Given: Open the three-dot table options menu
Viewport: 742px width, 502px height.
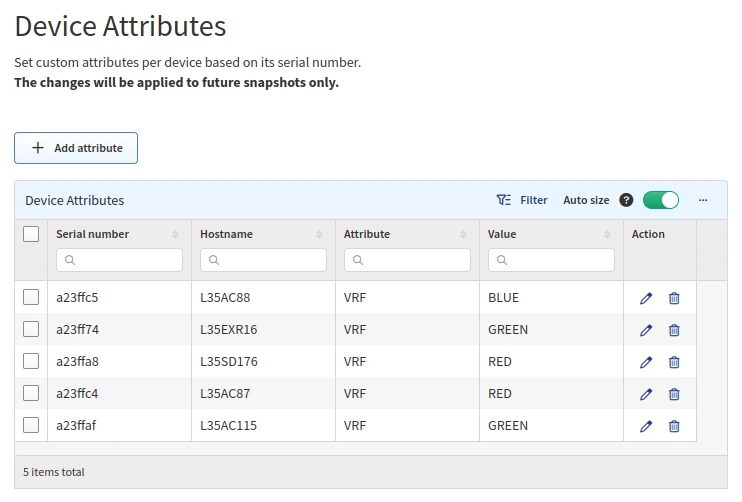Looking at the screenshot, I should tap(703, 200).
